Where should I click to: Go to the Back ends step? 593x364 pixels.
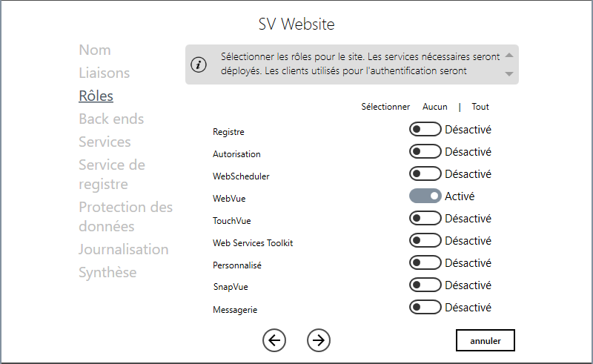pos(111,119)
